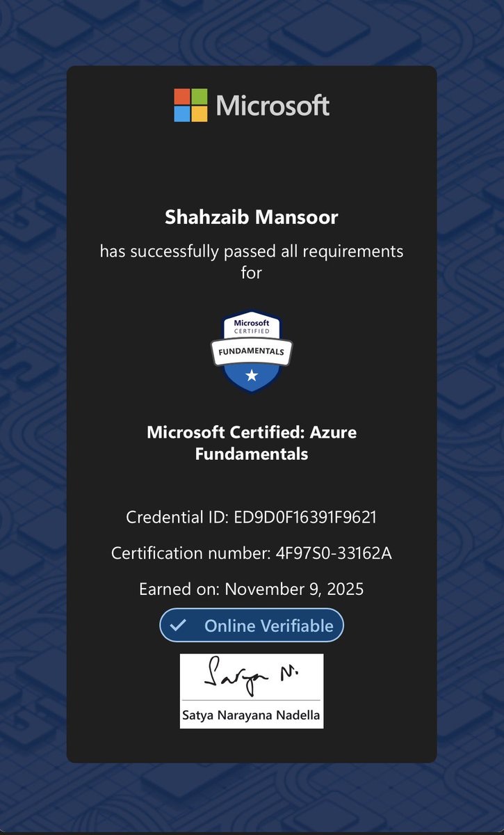Select the Microsoft Certified: Azure Fundamentals title
This screenshot has width=504, height=835.
(x=252, y=443)
